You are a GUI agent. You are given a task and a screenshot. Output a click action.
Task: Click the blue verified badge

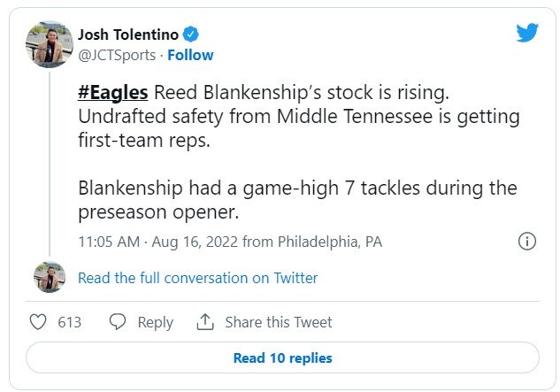click(x=190, y=35)
